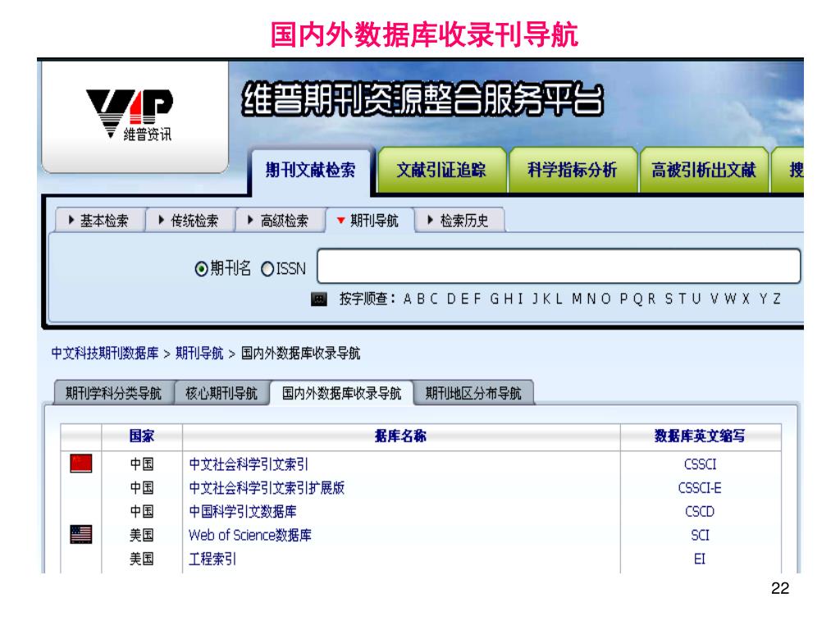This screenshot has width=840, height=630.
Task: Open the Web of Science数据库 link
Action: pos(250,535)
